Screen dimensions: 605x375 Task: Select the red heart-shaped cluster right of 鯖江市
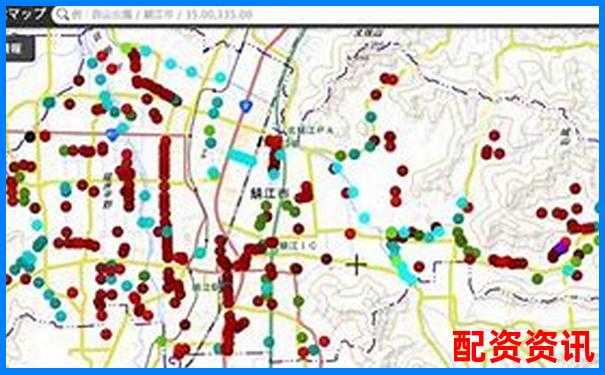pyautogui.click(x=305, y=193)
